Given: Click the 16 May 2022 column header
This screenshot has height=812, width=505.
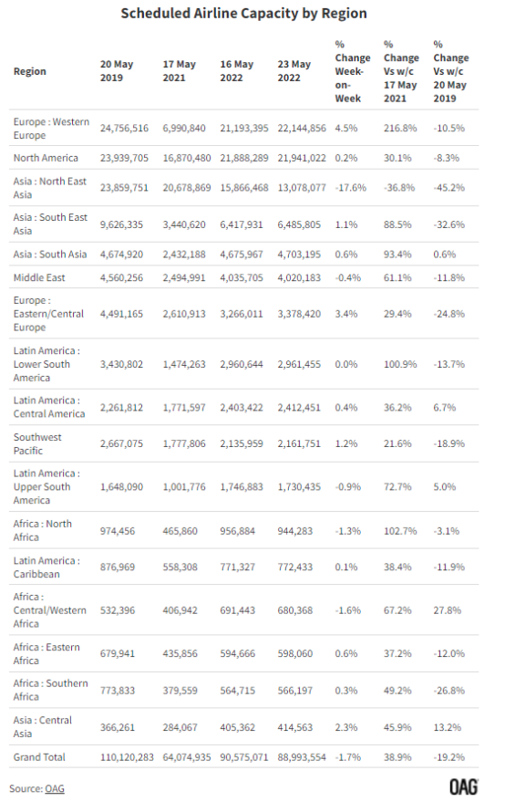Looking at the screenshot, I should (x=236, y=71).
